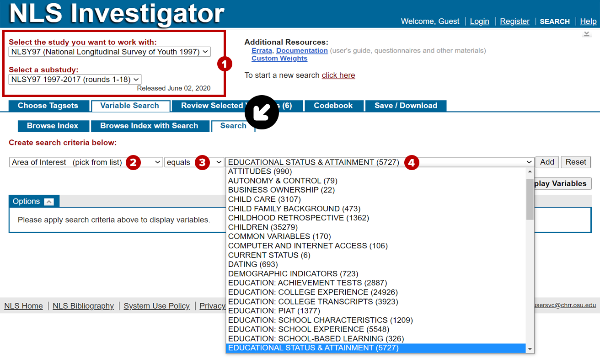
Task: Switch to the Variable Search tab
Action: click(130, 106)
